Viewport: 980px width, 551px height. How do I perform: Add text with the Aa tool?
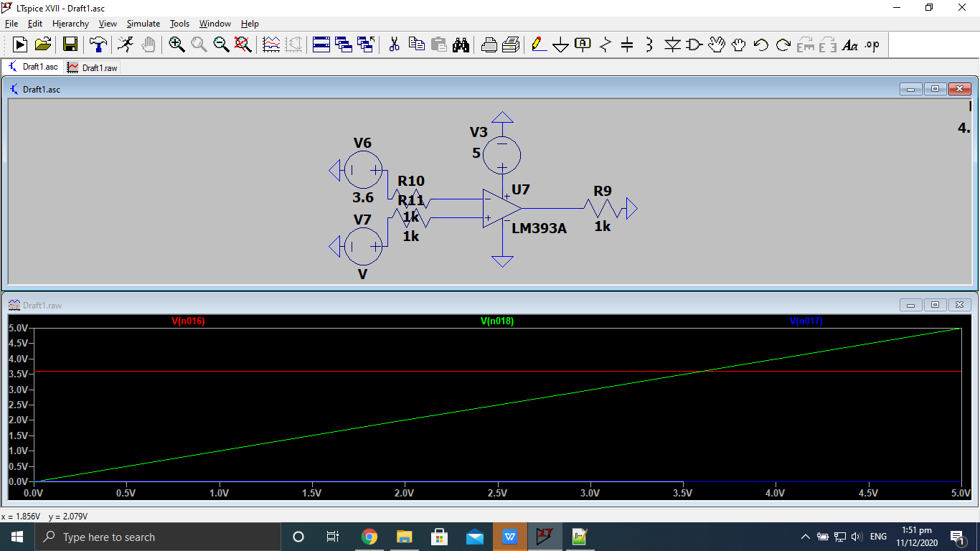(x=850, y=44)
